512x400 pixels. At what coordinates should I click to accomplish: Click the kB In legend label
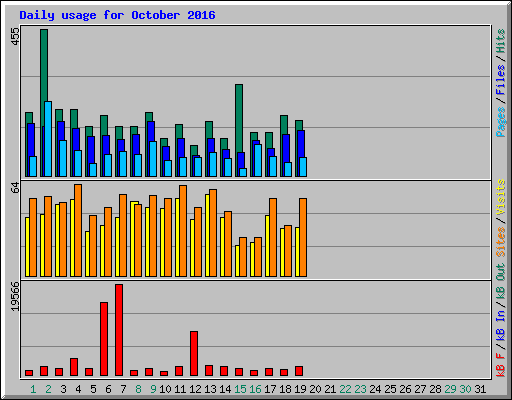500,325
